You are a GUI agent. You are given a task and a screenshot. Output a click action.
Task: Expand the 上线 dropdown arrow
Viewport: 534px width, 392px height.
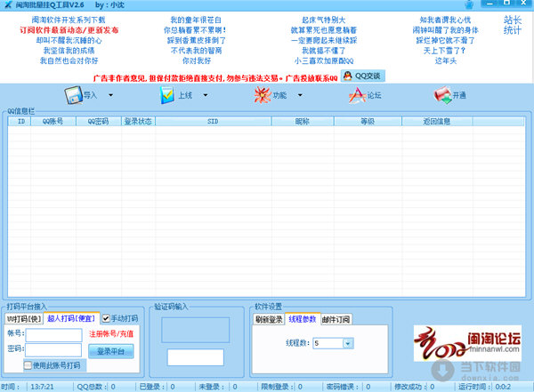pyautogui.click(x=206, y=95)
